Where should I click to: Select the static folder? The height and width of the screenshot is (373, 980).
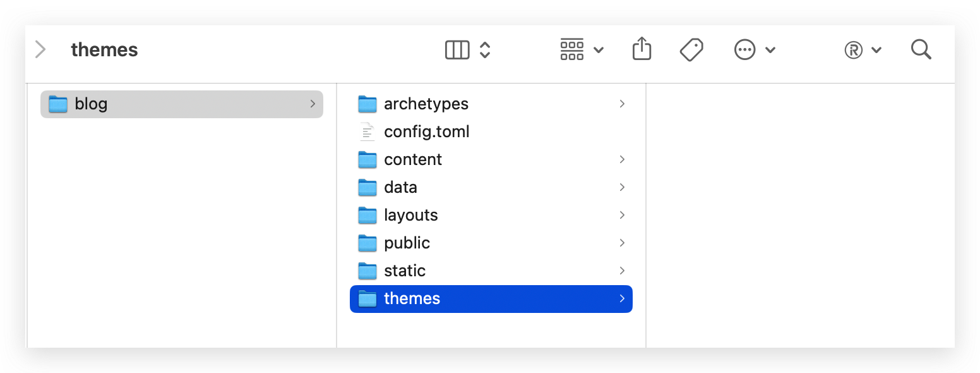click(x=404, y=271)
